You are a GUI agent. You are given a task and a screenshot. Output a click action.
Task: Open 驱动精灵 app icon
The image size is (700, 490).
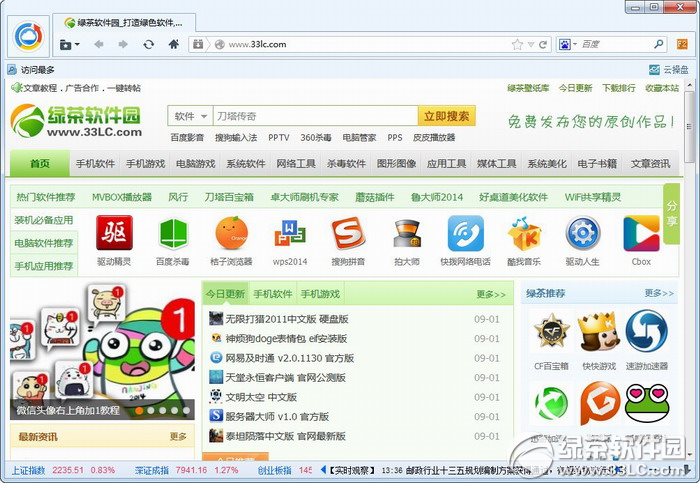pyautogui.click(x=114, y=233)
